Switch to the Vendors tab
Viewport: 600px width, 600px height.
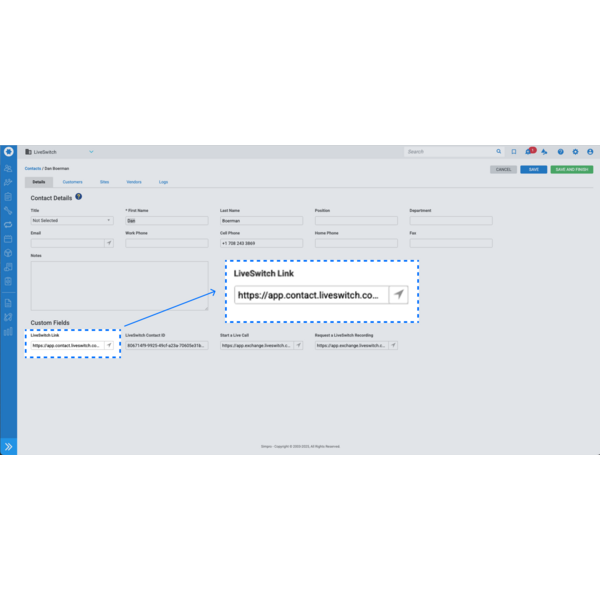(x=134, y=182)
